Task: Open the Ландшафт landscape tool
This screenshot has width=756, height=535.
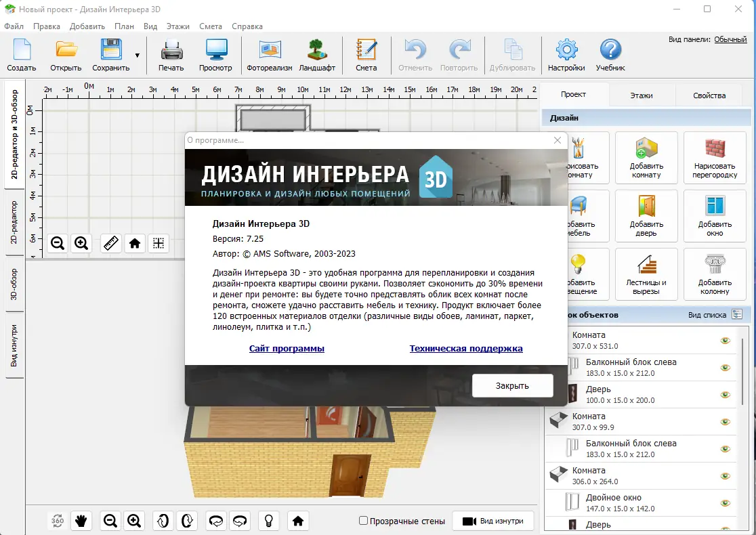Action: click(x=316, y=55)
